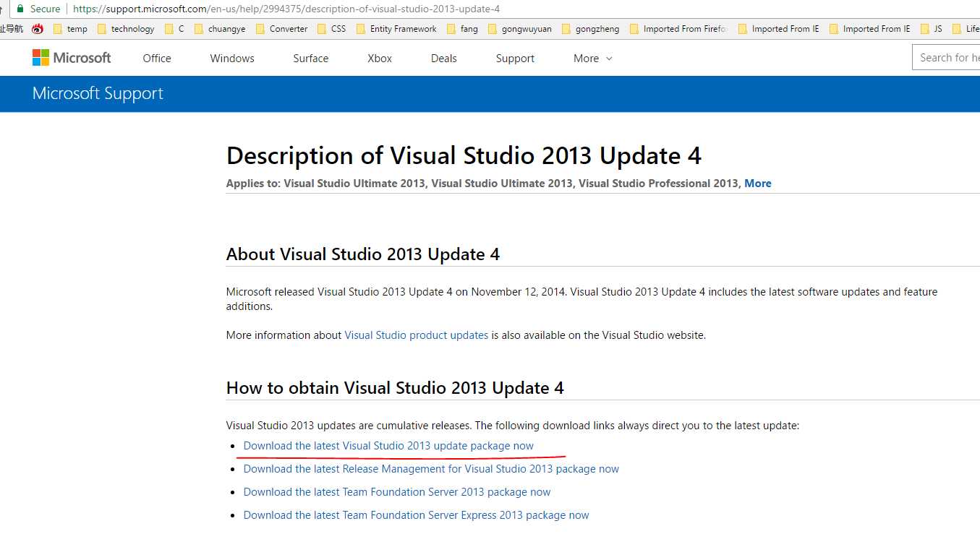Image resolution: width=980 pixels, height=534 pixels.
Task: Click heading 'About Visual Studio 2013 Update 4'
Action: pyautogui.click(x=363, y=254)
